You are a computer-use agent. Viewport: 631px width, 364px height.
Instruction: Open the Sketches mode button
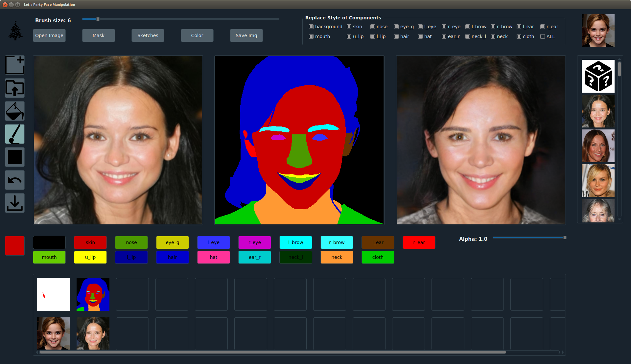(x=148, y=35)
